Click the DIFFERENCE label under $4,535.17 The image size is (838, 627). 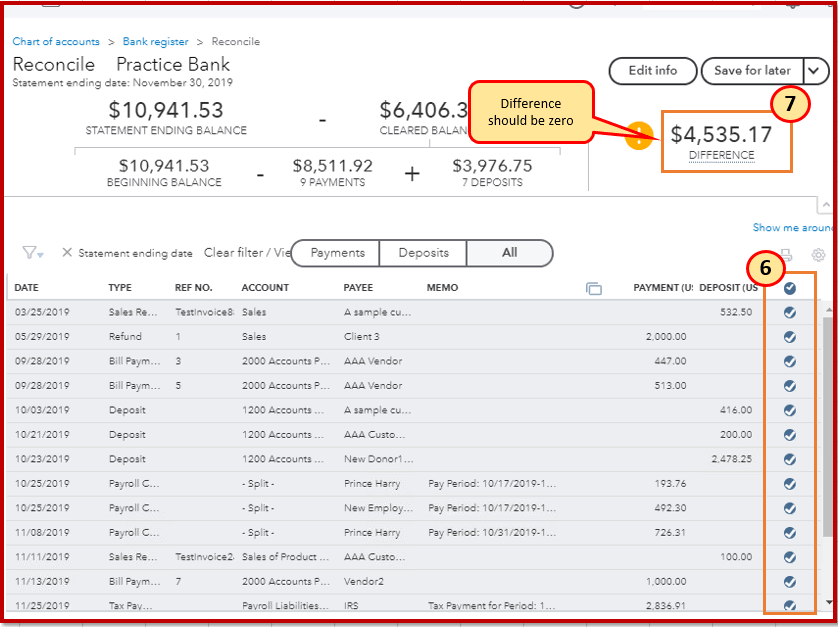pos(721,155)
